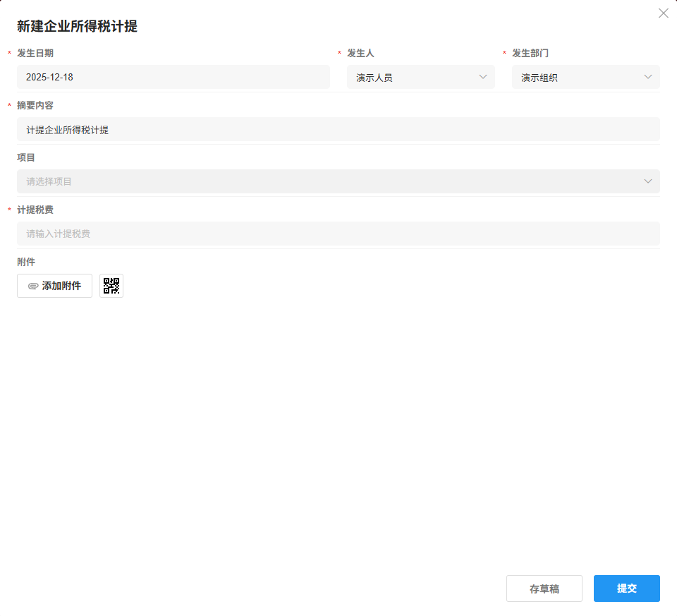This screenshot has height=616, width=677.
Task: Expand the 项目 project selection dropdown
Action: pos(338,181)
